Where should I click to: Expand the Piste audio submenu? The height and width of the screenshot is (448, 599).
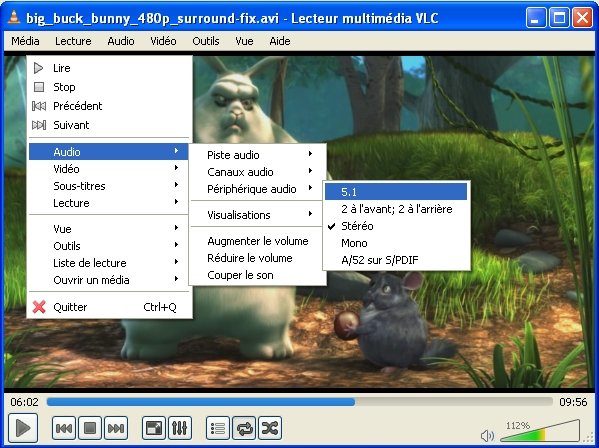coord(258,155)
